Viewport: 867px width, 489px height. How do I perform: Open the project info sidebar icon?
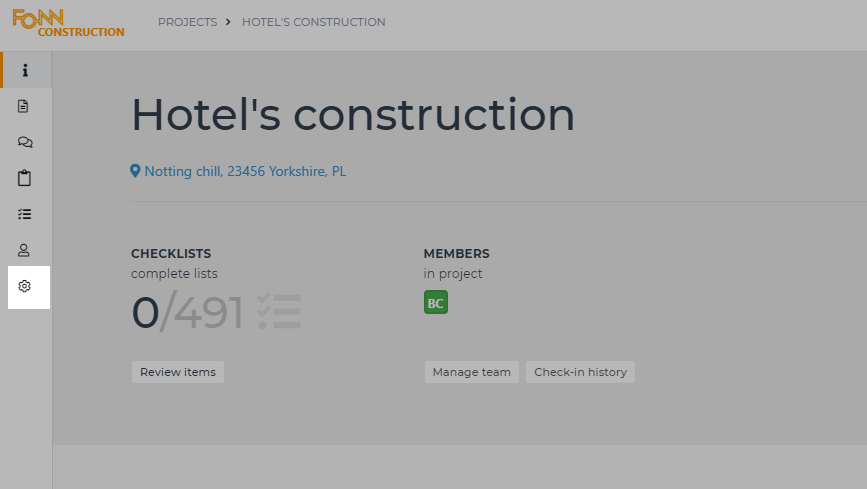click(x=25, y=70)
